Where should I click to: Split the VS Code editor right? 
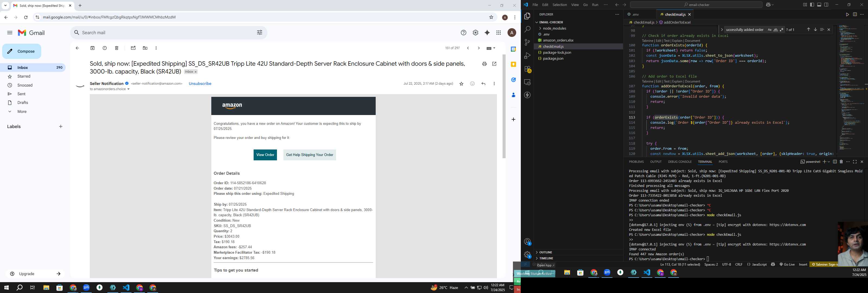point(855,14)
